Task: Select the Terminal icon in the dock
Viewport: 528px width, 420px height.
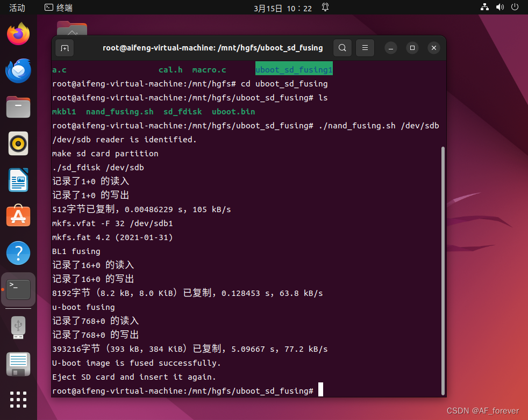Action: (18, 289)
